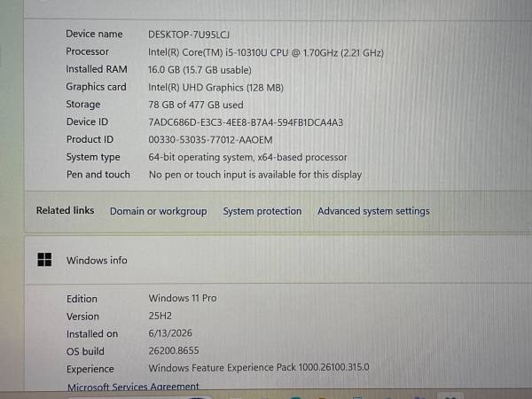The width and height of the screenshot is (532, 399).
Task: Click the Graphics card label
Action: 96,87
